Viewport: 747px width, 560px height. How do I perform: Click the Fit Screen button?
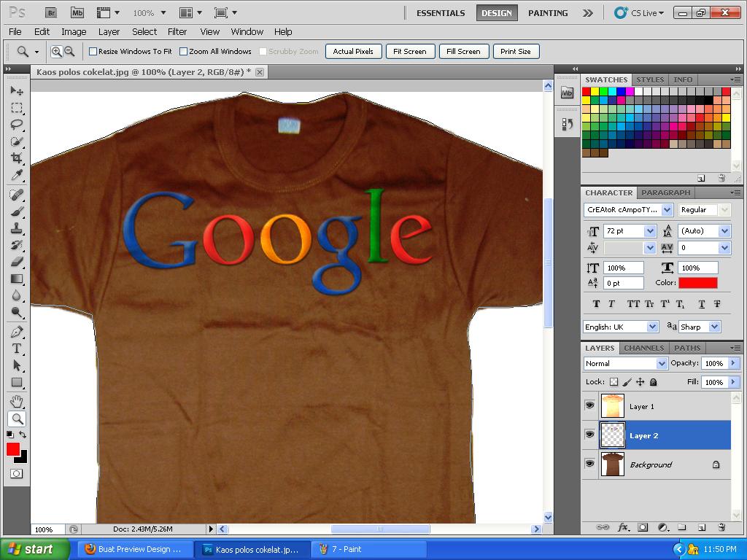click(x=410, y=52)
